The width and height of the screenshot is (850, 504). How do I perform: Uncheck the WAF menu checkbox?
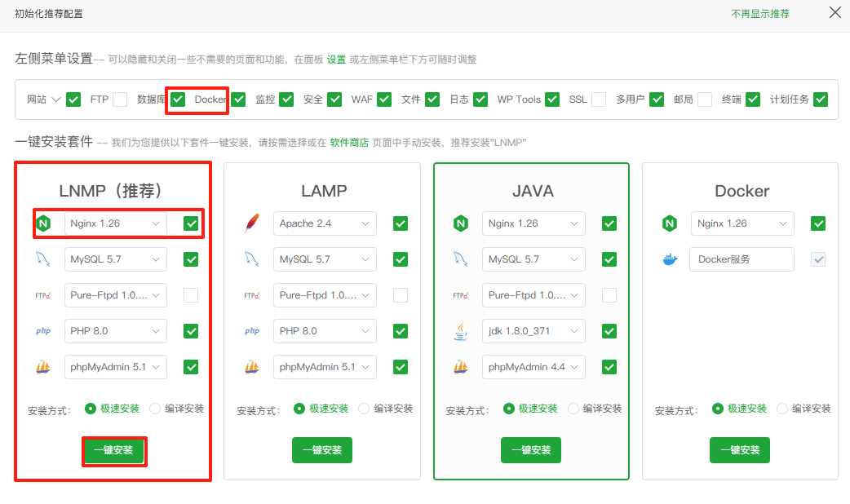pyautogui.click(x=384, y=99)
